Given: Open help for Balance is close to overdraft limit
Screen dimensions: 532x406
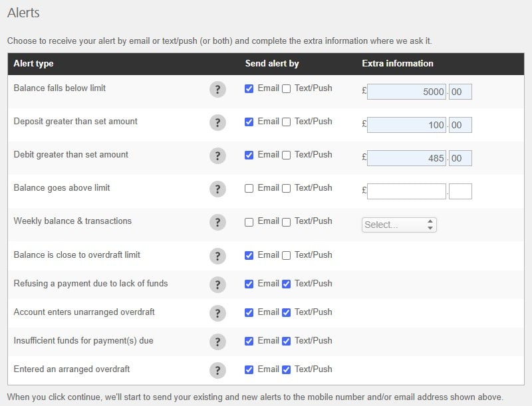Looking at the screenshot, I should coord(217,256).
